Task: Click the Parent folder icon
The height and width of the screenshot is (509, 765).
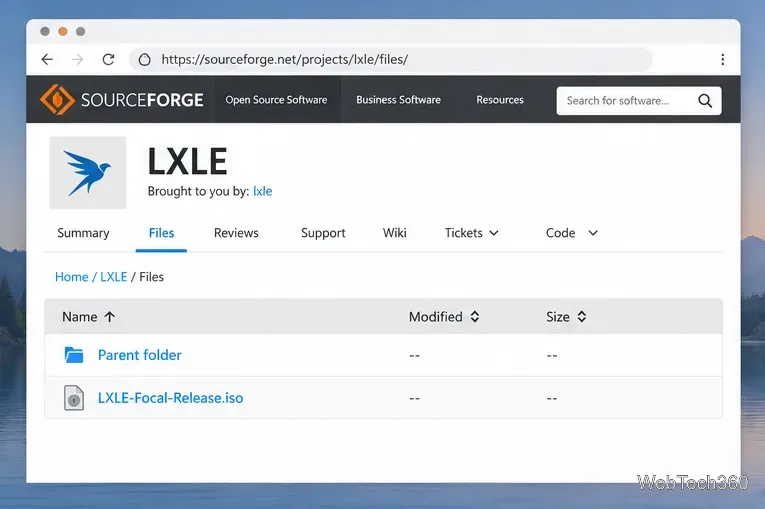Action: tap(74, 355)
